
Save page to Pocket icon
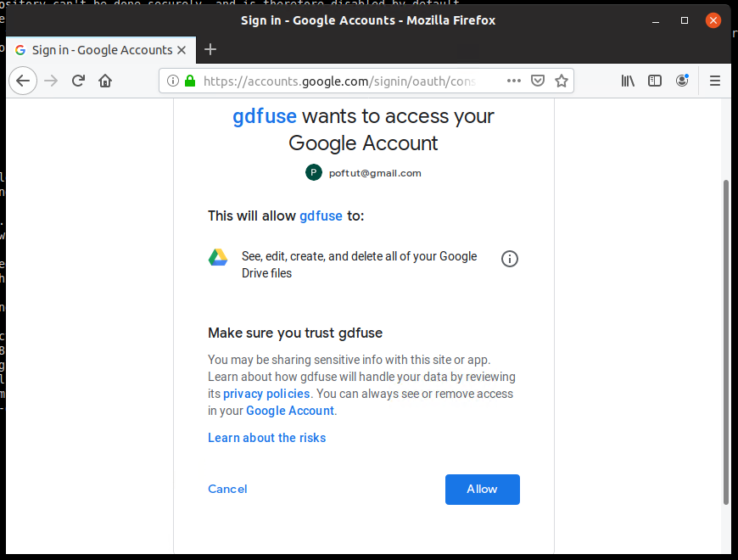tap(538, 81)
